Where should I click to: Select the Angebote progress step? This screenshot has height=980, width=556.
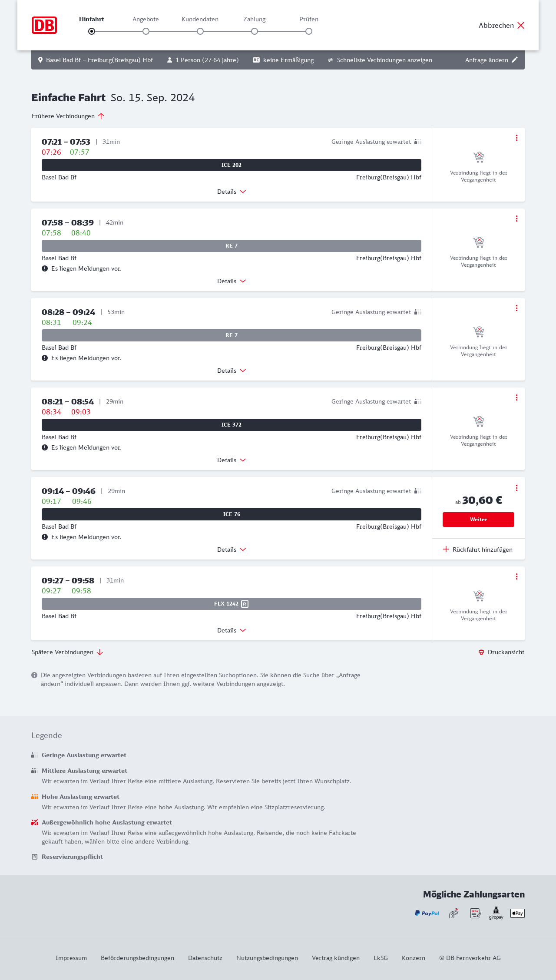(146, 31)
